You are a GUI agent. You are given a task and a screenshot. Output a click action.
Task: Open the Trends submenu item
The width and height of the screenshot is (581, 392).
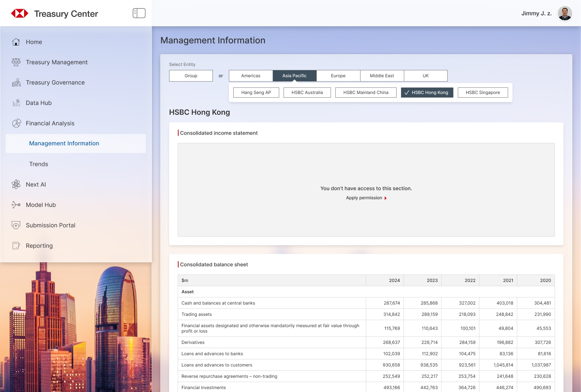pos(39,164)
